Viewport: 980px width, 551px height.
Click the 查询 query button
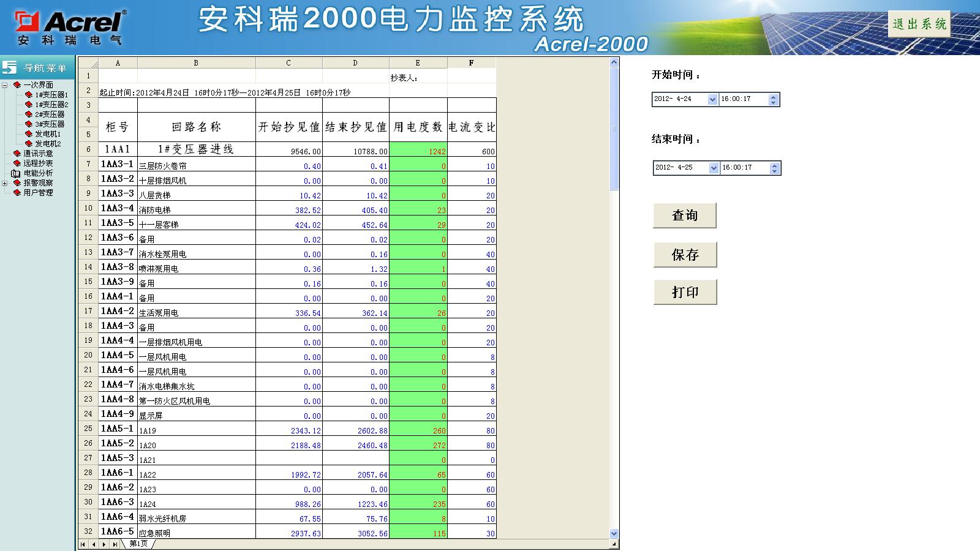(x=685, y=216)
